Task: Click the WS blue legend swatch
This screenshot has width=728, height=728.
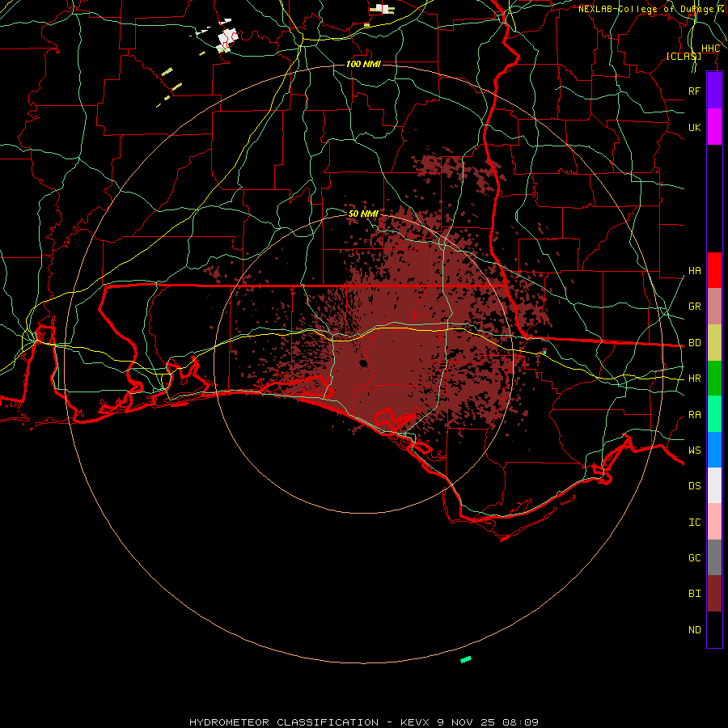Action: tap(714, 450)
